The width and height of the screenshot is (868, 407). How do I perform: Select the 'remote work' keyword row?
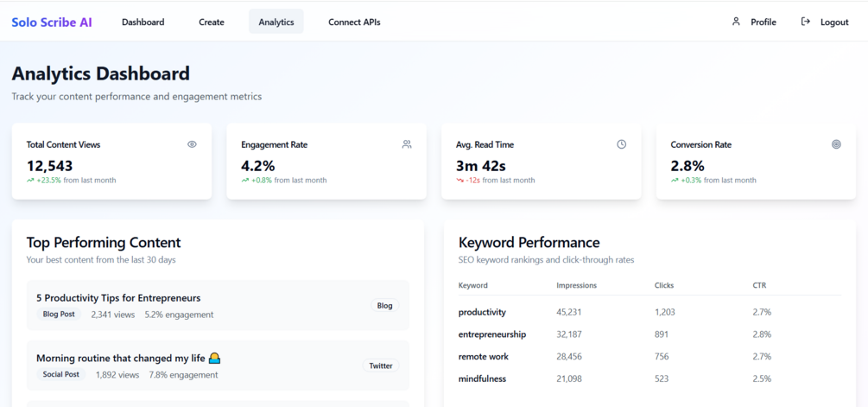649,357
